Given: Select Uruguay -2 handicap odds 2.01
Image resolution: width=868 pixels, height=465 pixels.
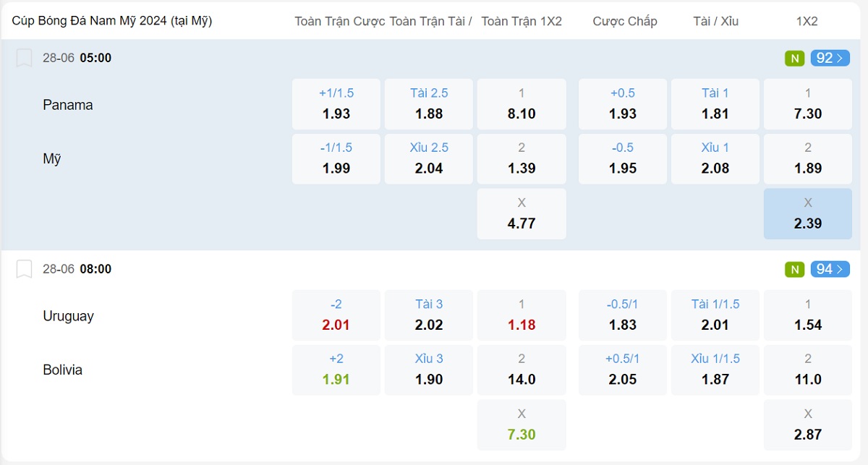Looking at the screenshot, I should click(x=336, y=315).
